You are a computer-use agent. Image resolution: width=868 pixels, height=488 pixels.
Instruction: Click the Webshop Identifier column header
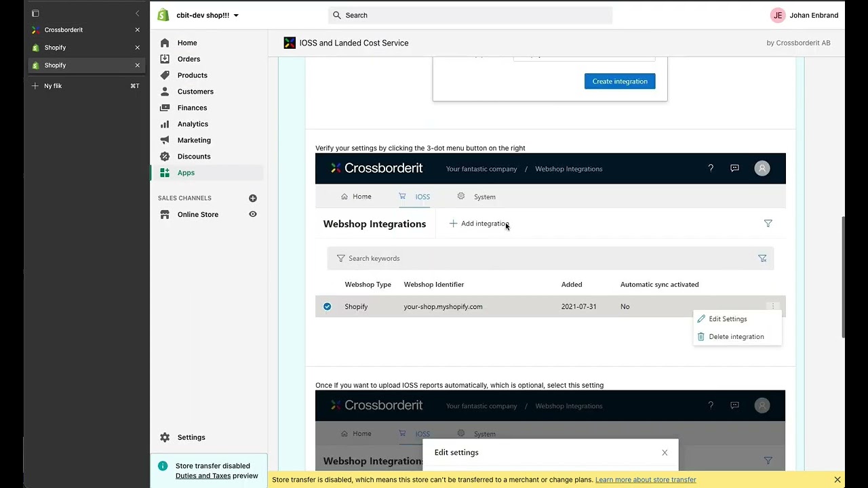point(434,285)
